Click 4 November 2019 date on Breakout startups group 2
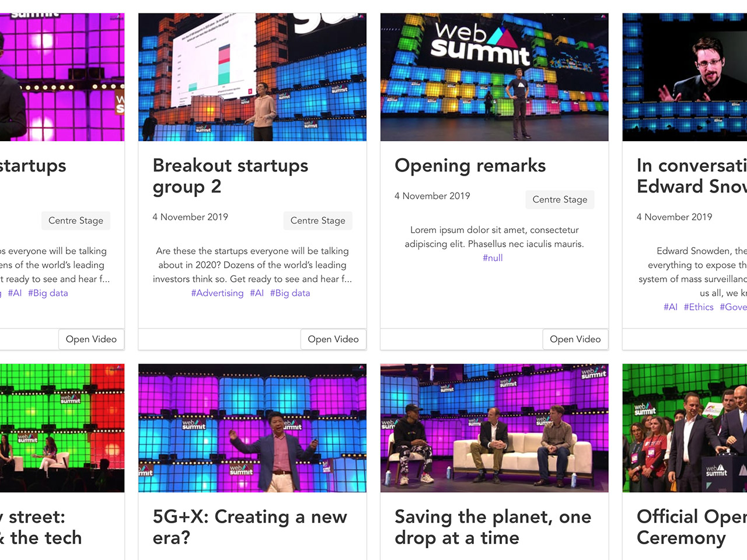The width and height of the screenshot is (747, 560). (x=190, y=217)
